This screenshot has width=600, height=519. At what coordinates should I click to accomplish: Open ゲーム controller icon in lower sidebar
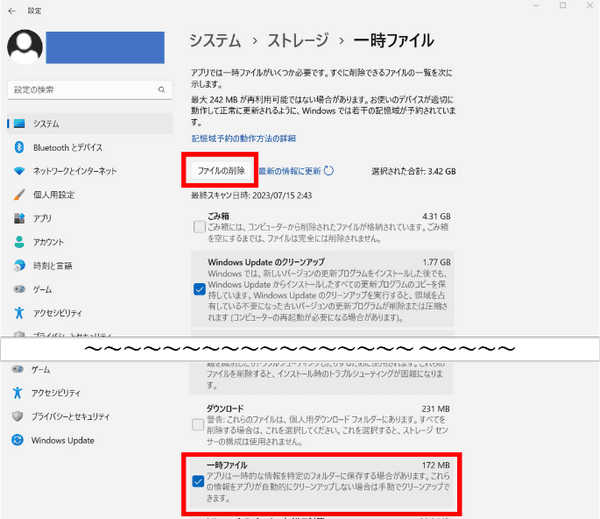click(x=18, y=369)
